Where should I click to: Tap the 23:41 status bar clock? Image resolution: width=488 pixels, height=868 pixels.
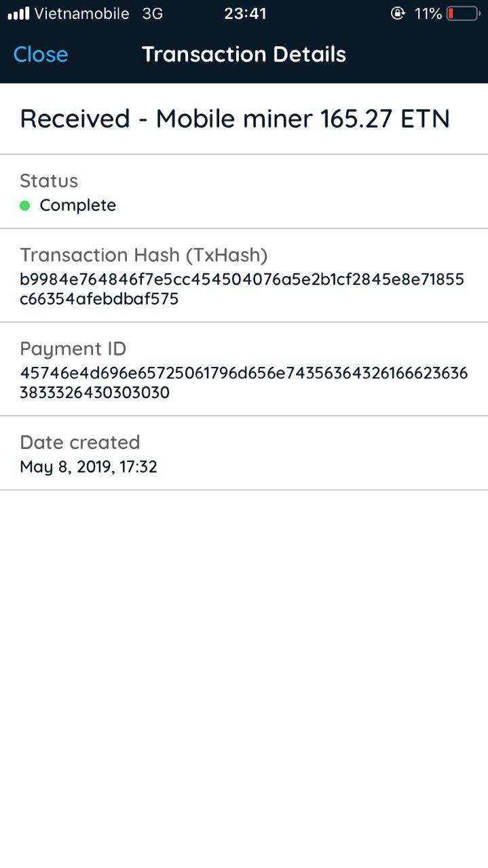(x=245, y=14)
